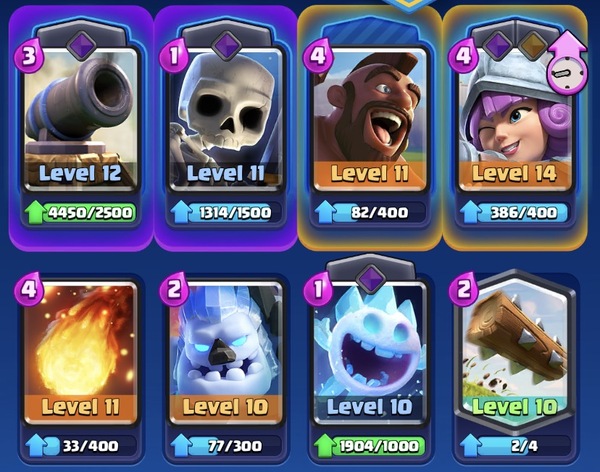600x472 pixels.
Task: Select the Fireball spell card
Action: coord(80,354)
